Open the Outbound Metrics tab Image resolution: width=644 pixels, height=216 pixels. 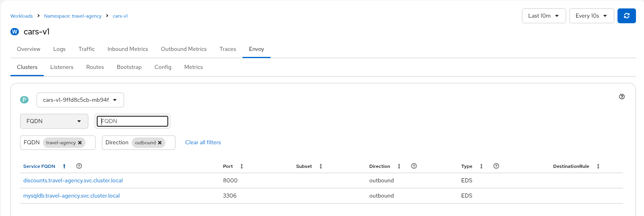184,49
